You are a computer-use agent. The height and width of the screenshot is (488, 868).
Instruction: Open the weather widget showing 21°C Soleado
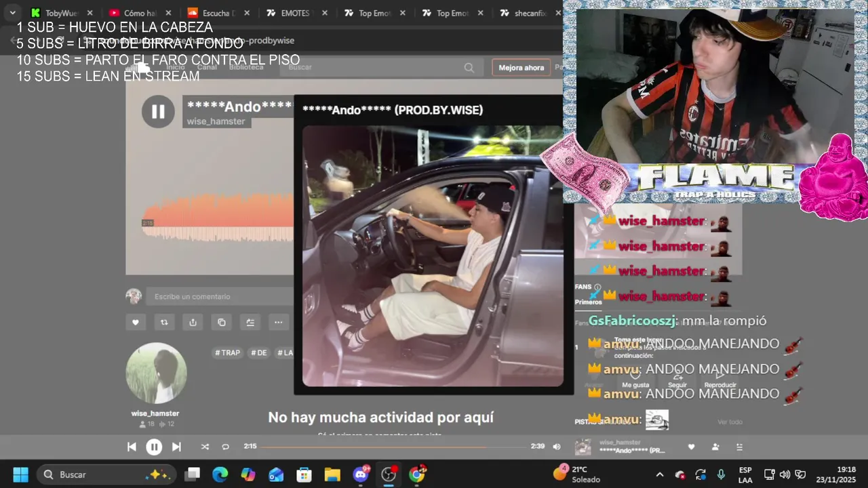coord(578,474)
